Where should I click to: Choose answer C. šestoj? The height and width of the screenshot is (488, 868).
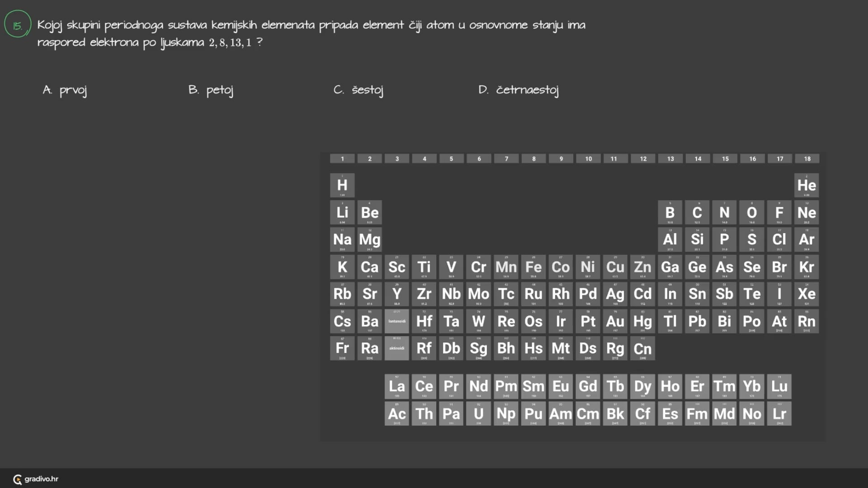click(x=359, y=90)
